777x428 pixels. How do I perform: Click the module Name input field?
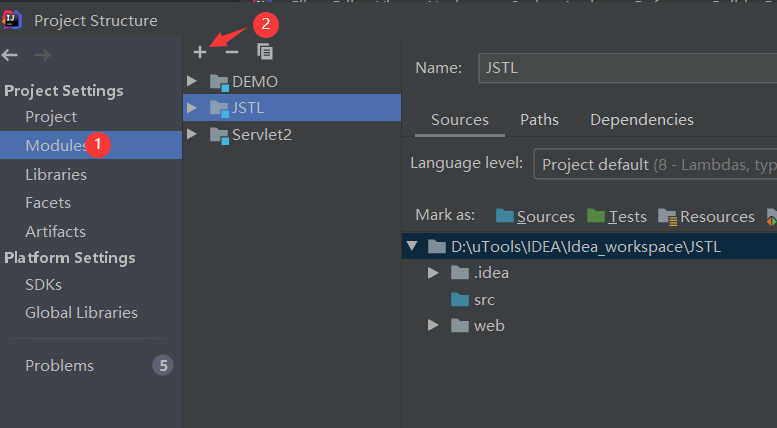tap(627, 68)
